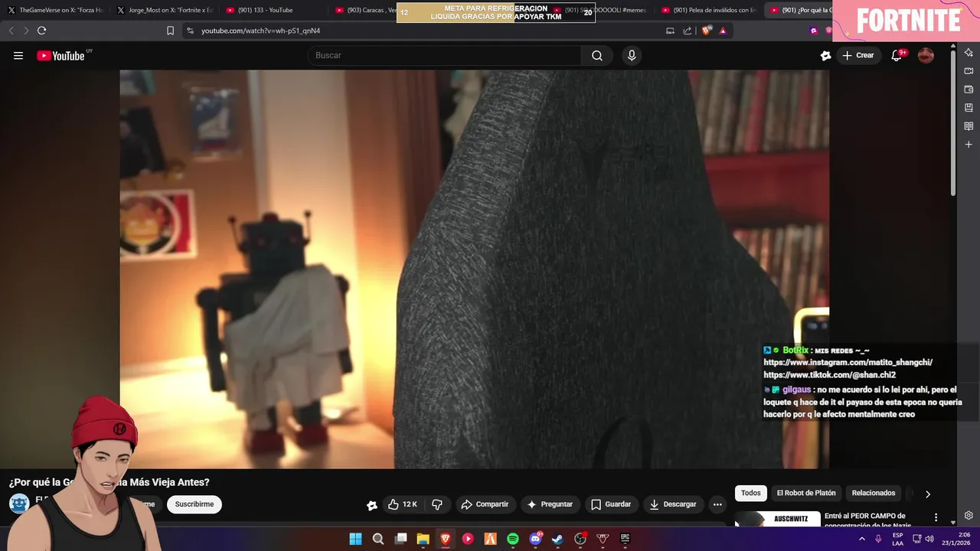Click the page vertical scrollbar
The image size is (980, 551).
(953, 122)
